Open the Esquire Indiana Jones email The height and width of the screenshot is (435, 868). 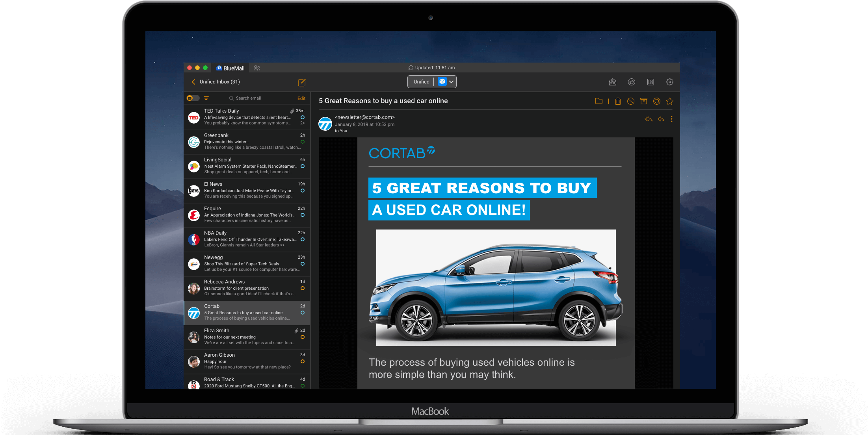(x=247, y=215)
